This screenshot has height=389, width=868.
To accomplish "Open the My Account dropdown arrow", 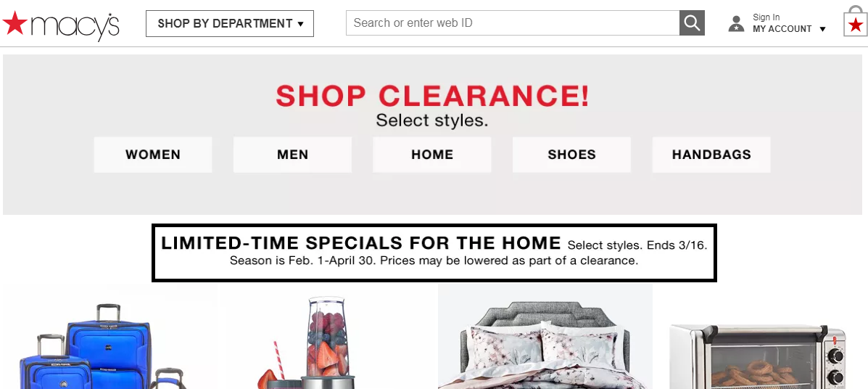I will click(x=822, y=29).
